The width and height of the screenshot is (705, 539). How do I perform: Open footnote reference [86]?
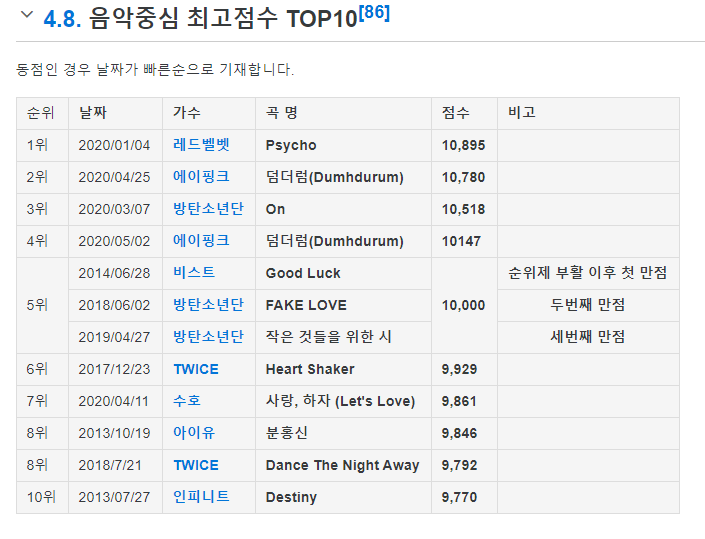[374, 13]
